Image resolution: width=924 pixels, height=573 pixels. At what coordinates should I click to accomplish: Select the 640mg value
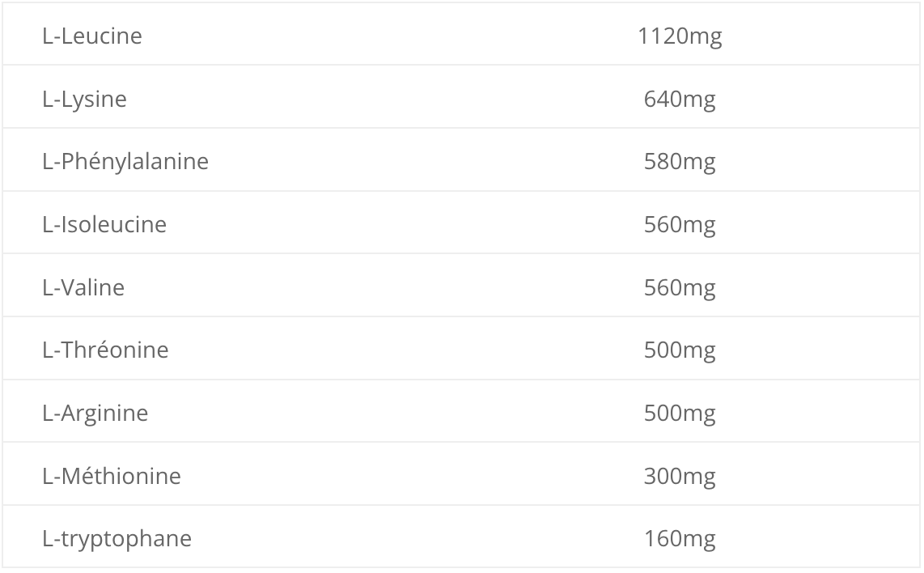[680, 100]
